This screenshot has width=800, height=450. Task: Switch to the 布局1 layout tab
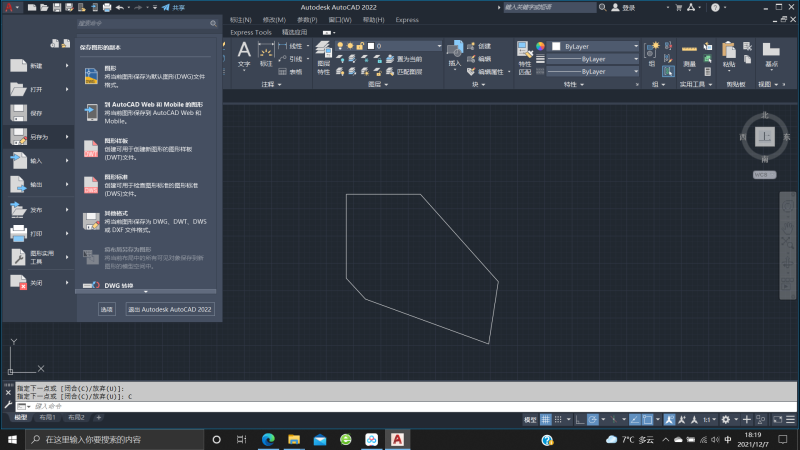(x=47, y=417)
